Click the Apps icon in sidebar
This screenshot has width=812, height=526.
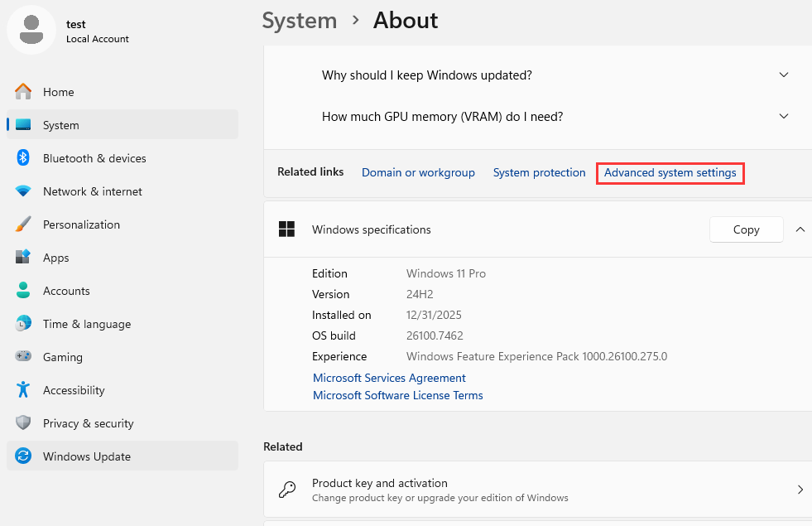(23, 258)
